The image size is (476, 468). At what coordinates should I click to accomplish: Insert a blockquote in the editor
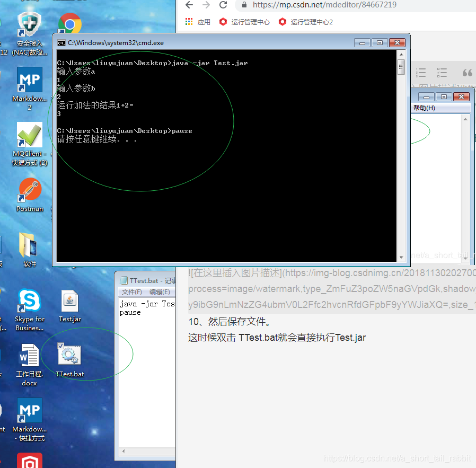[467, 73]
